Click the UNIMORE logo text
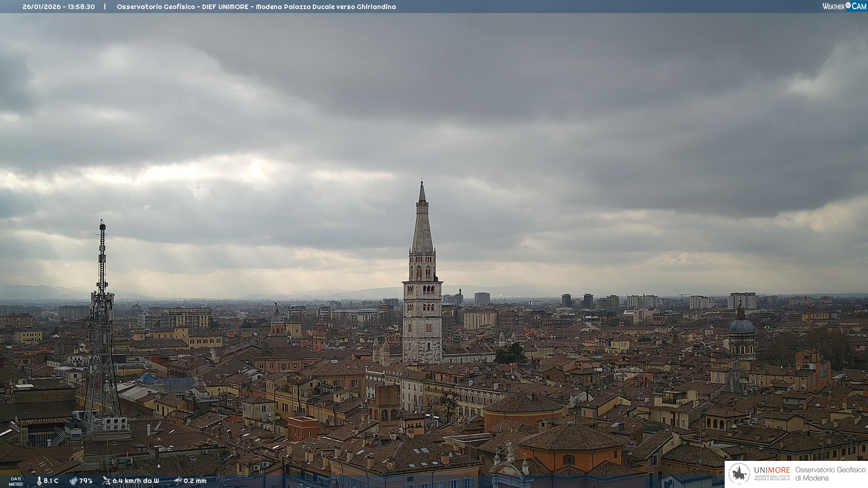 tap(772, 470)
